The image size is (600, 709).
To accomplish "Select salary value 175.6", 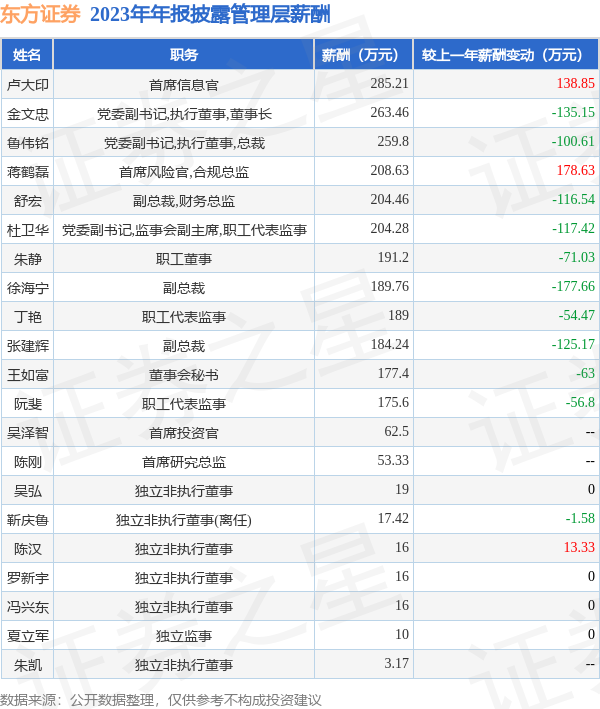I will pos(393,402).
